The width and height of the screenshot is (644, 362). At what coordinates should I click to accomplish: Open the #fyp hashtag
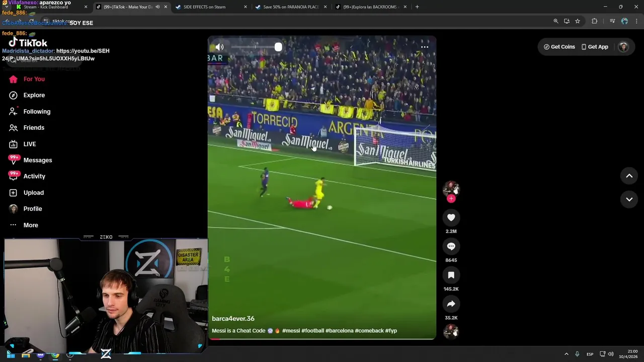click(x=391, y=331)
